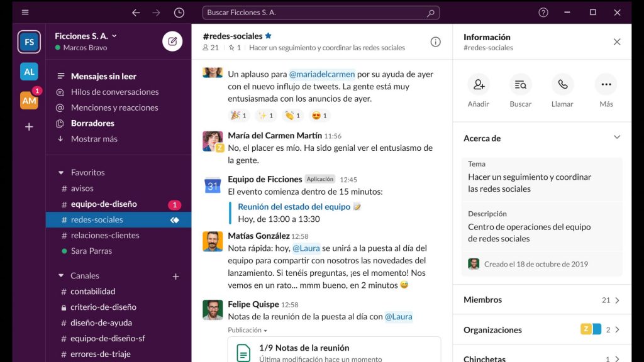Switch to the AL workspace
The width and height of the screenshot is (644, 362).
click(29, 72)
